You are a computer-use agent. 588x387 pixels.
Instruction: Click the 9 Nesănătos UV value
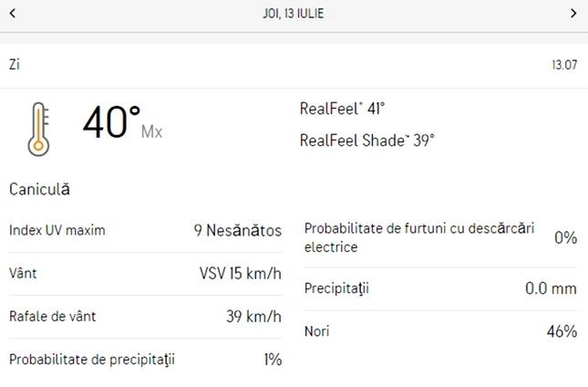[x=237, y=230]
